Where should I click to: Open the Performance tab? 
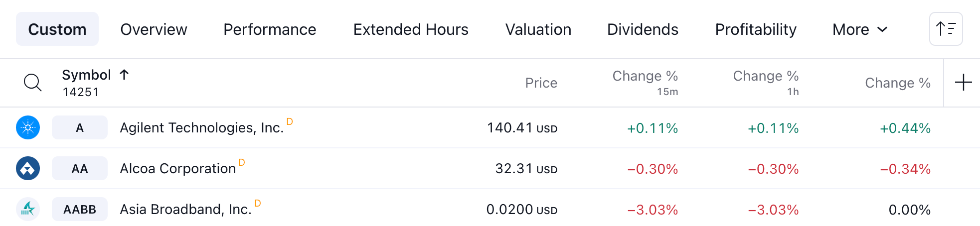tap(270, 29)
